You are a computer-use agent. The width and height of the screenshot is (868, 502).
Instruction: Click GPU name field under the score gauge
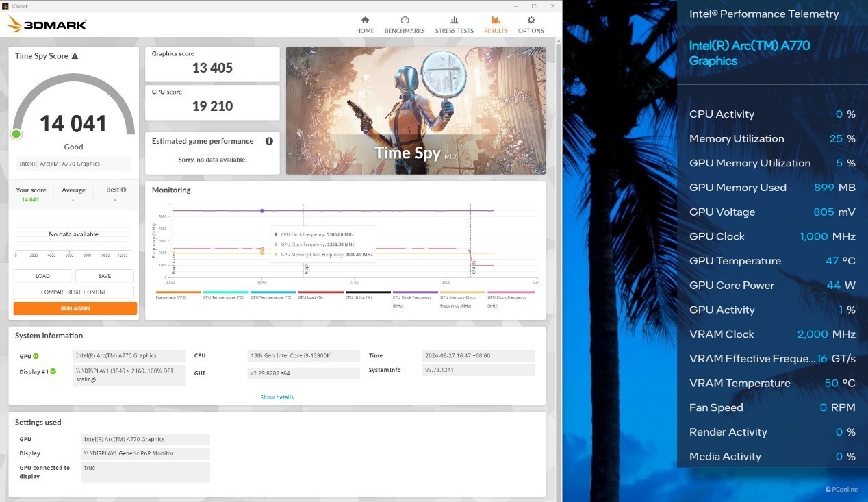coord(73,164)
